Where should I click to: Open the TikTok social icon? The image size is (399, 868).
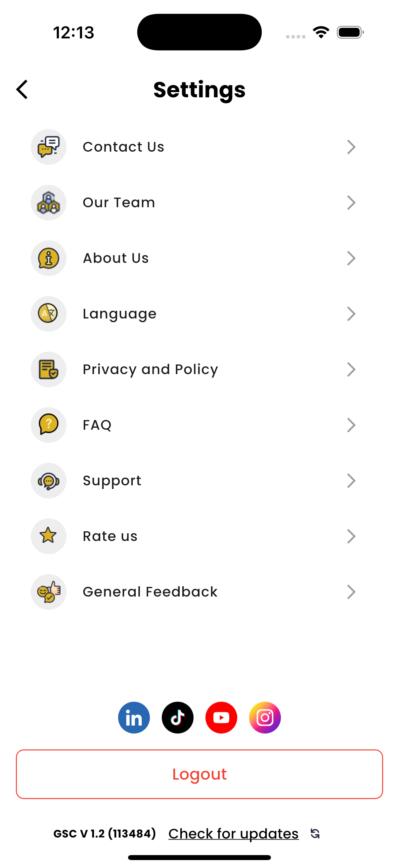coord(178,717)
